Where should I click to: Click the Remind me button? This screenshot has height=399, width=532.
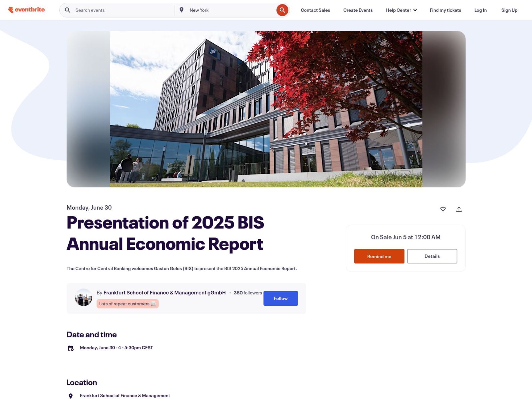tap(379, 256)
